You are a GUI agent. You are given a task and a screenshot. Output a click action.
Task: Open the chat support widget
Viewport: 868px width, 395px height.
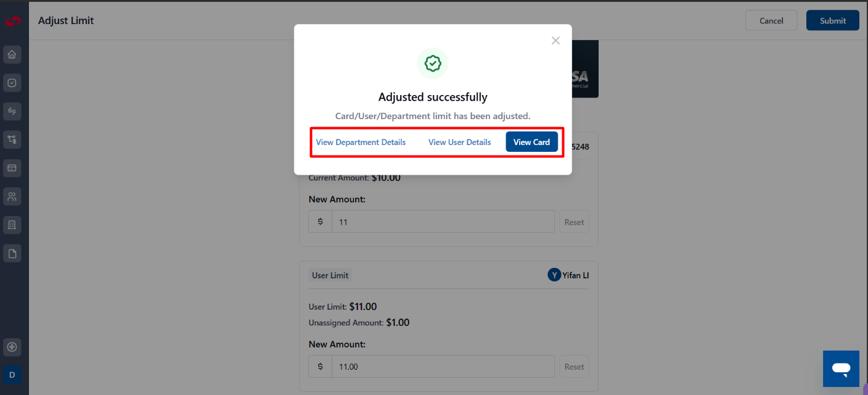[841, 369]
